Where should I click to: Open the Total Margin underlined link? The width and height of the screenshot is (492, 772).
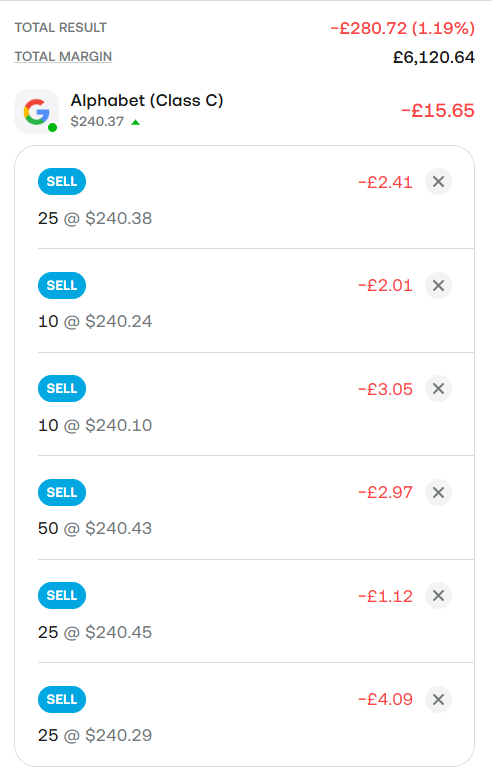63,57
